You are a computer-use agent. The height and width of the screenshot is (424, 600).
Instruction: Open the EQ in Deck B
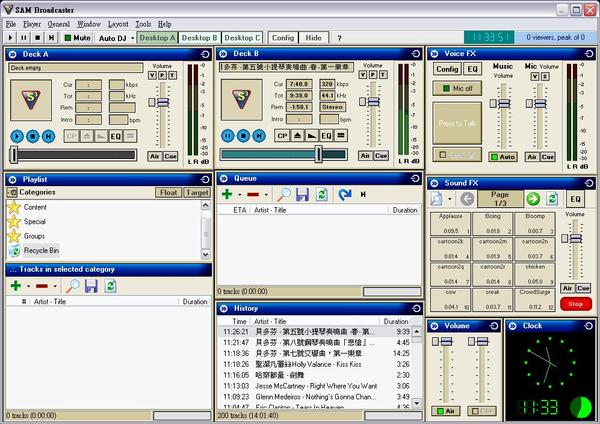pos(326,135)
